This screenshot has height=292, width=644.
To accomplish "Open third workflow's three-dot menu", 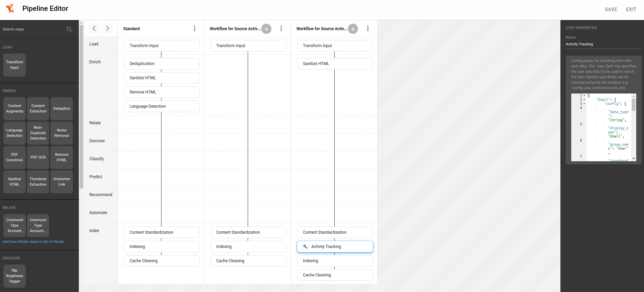I will point(368,28).
